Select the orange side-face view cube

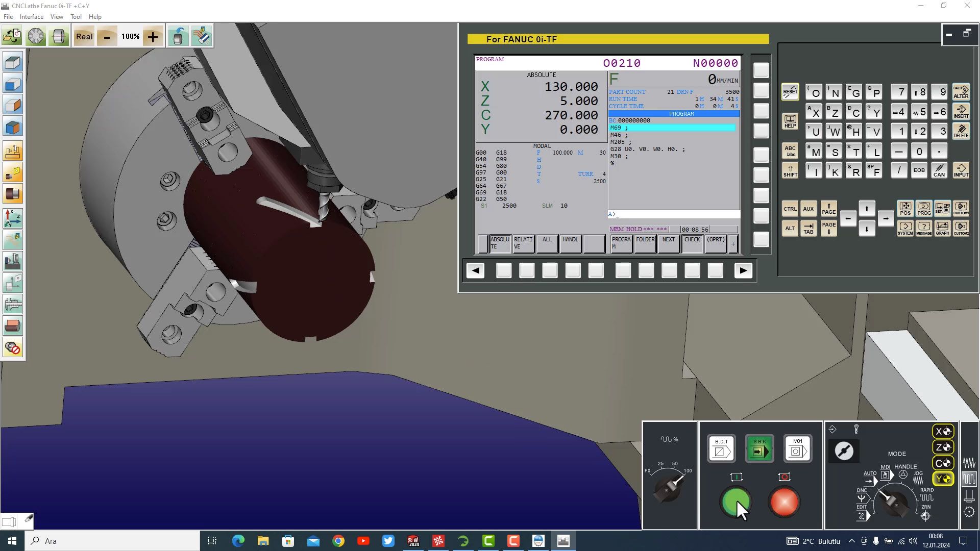[13, 105]
